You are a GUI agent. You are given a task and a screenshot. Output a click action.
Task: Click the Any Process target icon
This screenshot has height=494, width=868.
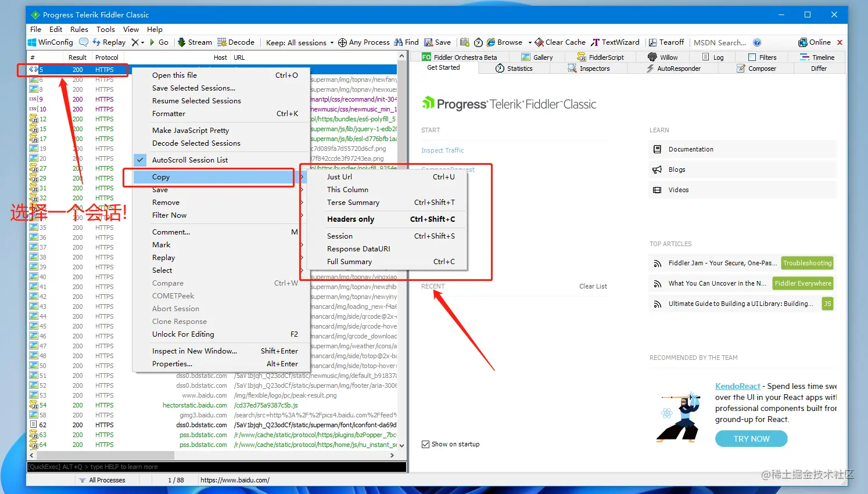pyautogui.click(x=342, y=42)
